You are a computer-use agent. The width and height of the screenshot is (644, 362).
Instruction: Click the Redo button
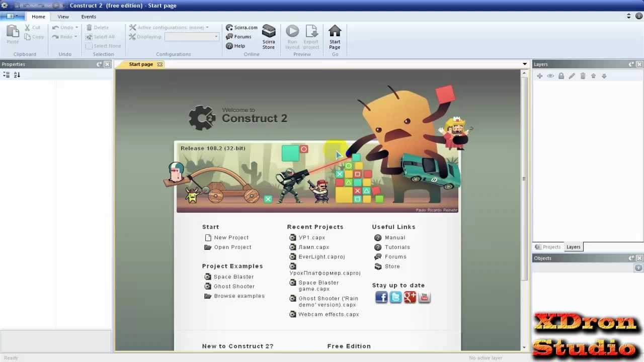(x=64, y=37)
